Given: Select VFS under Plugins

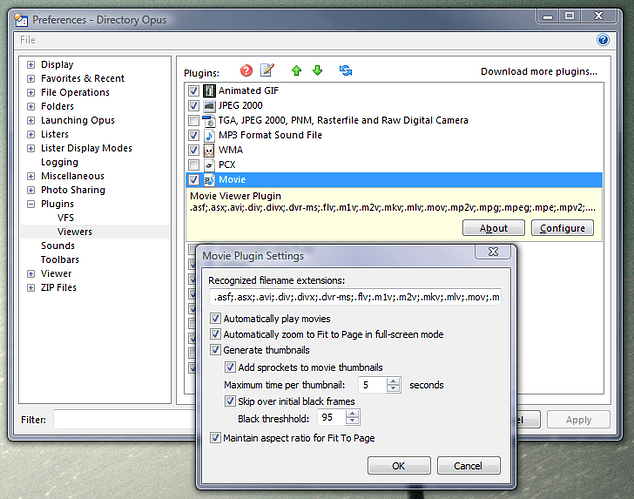Looking at the screenshot, I should click(66, 217).
